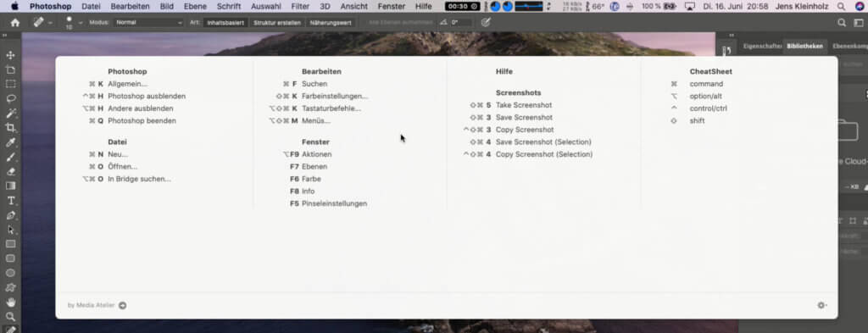Click the angle input field
868x333 pixels.
[x=461, y=23]
